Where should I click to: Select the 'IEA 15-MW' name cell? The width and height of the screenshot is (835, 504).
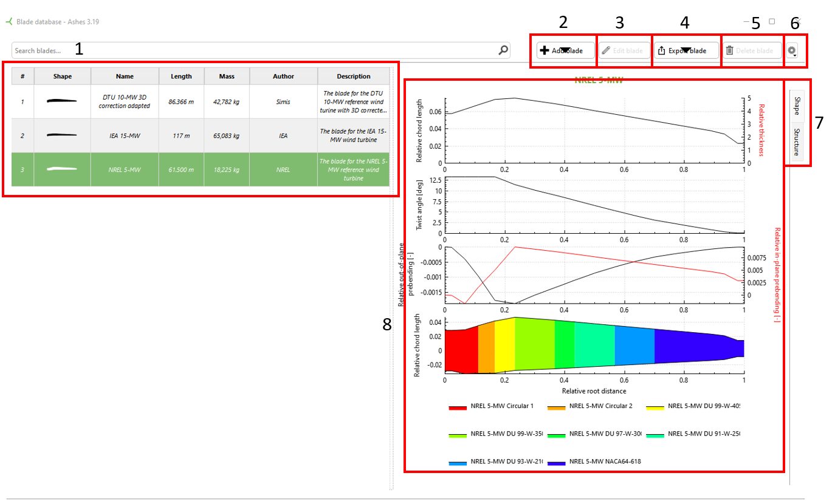click(x=125, y=135)
